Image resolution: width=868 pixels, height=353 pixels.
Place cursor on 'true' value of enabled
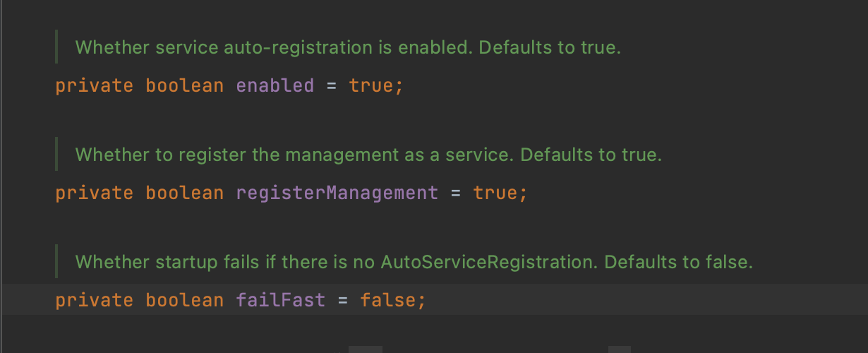[370, 86]
